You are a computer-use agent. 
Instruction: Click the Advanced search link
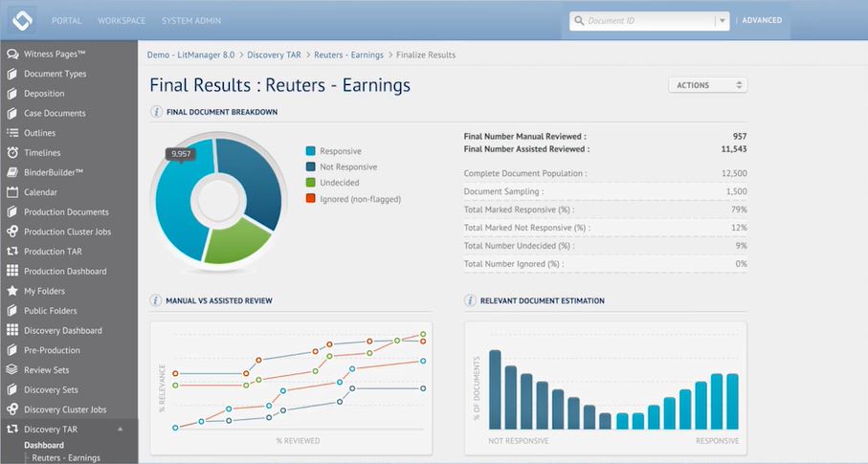[x=762, y=20]
